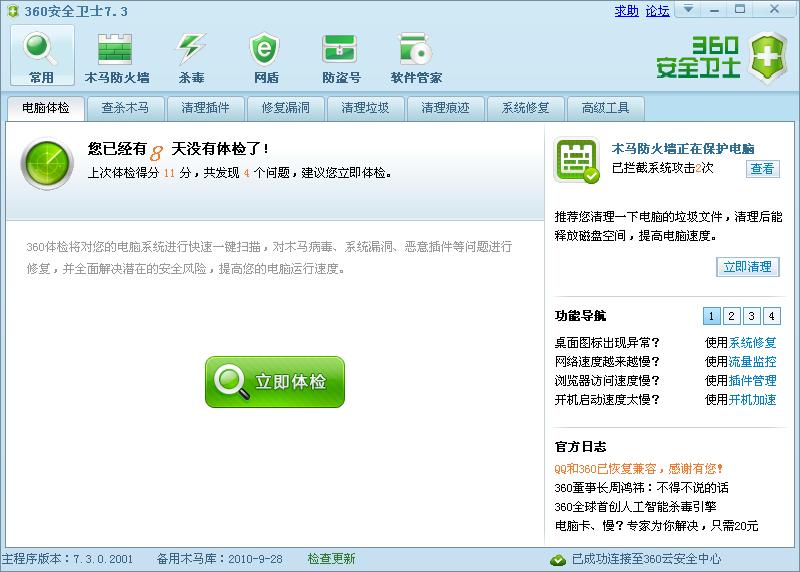
Task: Click the 查看 button for firewall
Action: click(762, 168)
